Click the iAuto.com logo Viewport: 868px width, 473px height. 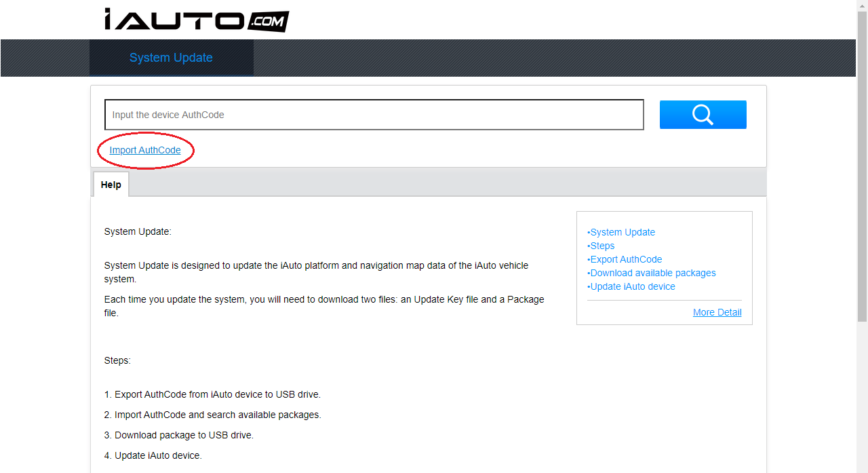click(197, 20)
